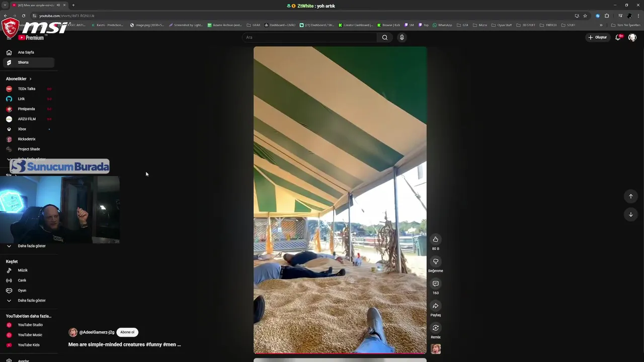The height and width of the screenshot is (362, 644).
Task: Open Oyun Stuff bookmarks folder
Action: [502, 25]
